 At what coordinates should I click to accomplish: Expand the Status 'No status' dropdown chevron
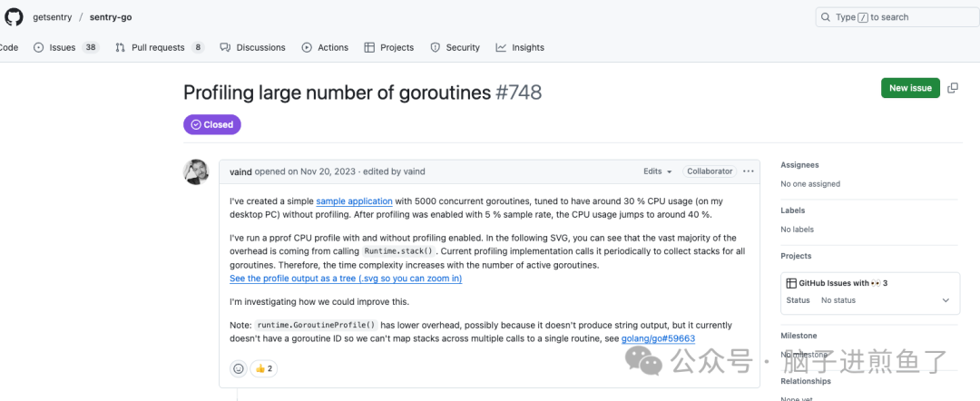(946, 300)
